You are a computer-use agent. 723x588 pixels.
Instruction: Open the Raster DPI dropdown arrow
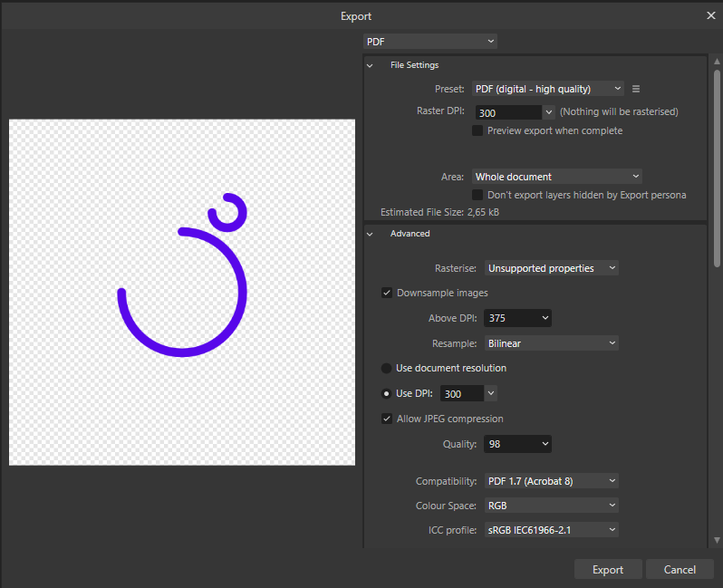coord(548,112)
